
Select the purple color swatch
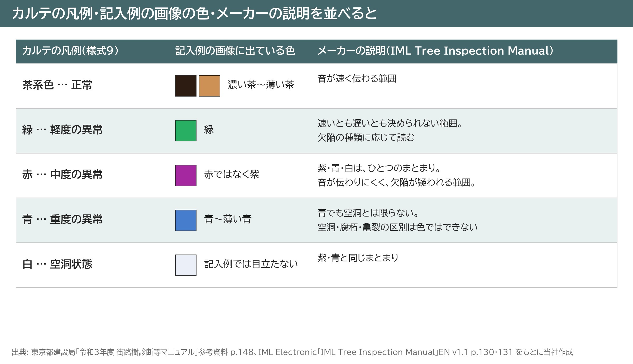point(186,175)
